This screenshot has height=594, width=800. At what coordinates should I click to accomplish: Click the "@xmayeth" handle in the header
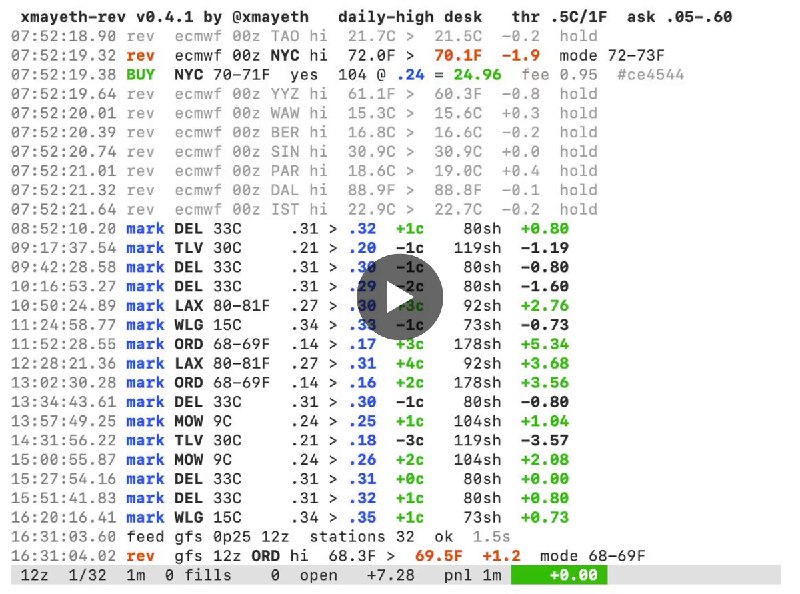tap(270, 17)
